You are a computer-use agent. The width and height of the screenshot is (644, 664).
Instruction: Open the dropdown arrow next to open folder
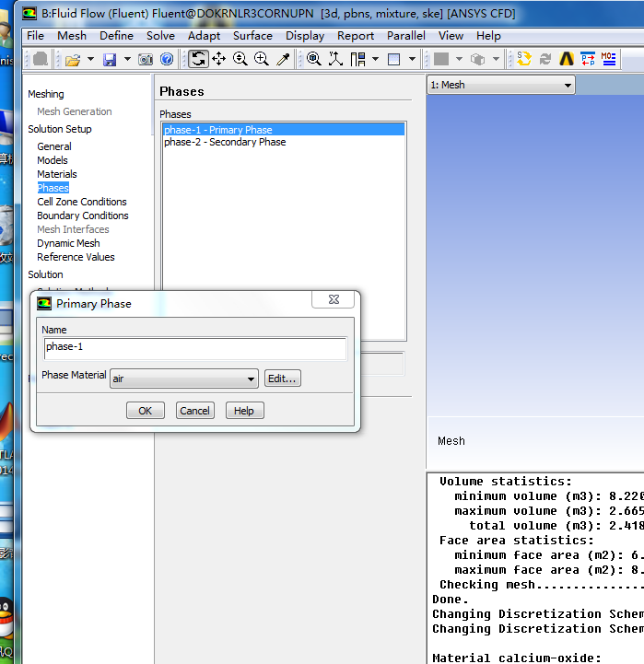[x=90, y=59]
